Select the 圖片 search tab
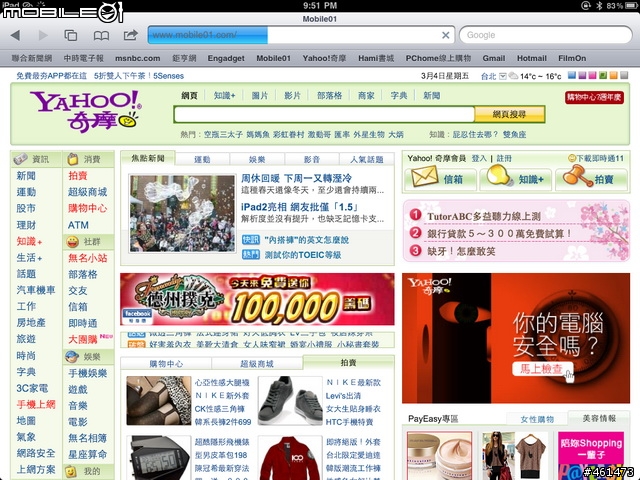Image resolution: width=640 pixels, height=480 pixels. 260,96
